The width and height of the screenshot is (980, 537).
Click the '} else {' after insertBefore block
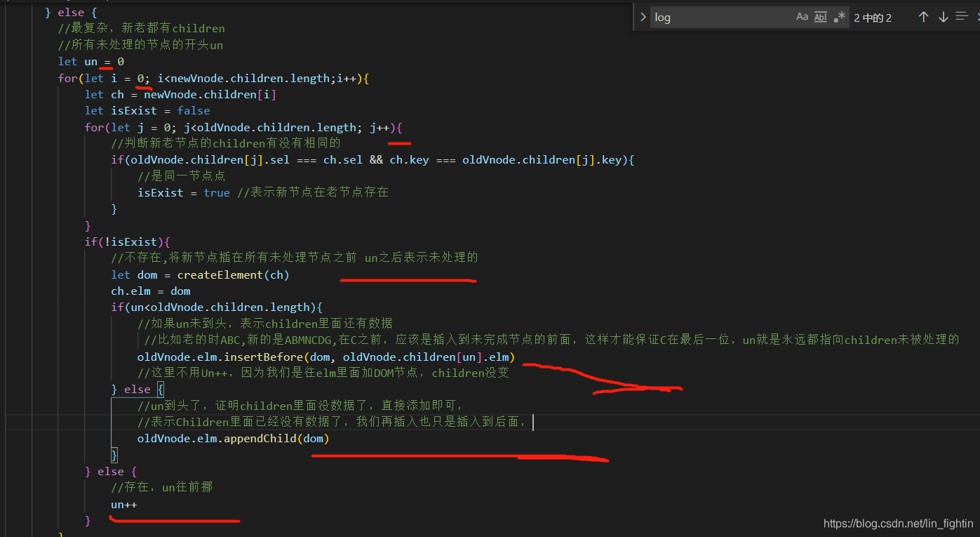137,390
